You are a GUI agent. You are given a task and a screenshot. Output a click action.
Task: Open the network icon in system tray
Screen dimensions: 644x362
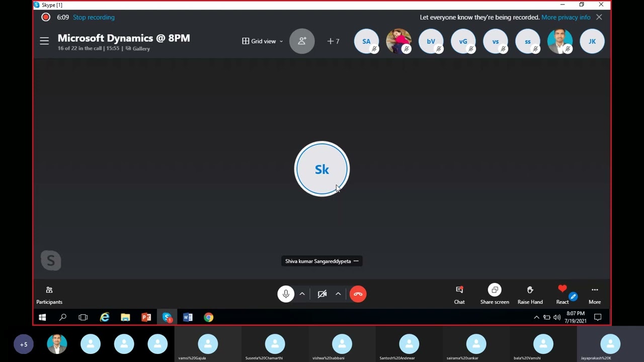[546, 317]
